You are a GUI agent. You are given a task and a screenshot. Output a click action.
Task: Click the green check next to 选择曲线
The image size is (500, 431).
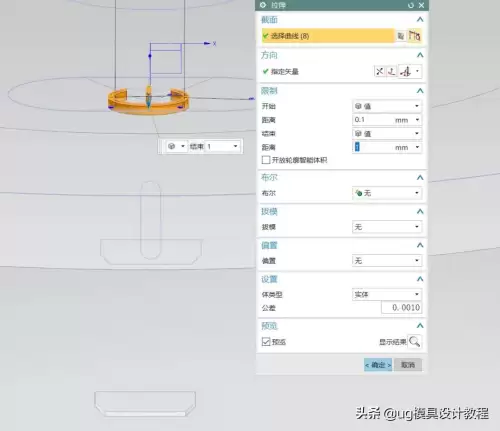[x=266, y=36]
